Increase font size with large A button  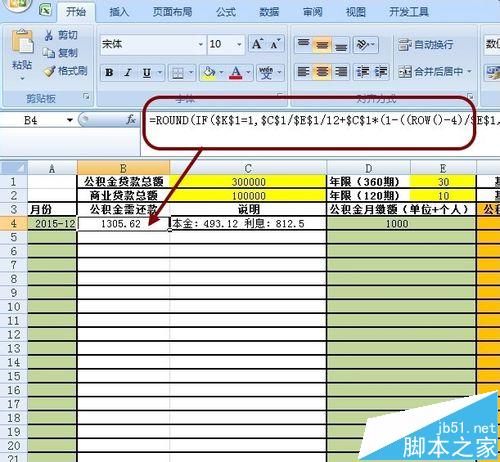tap(257, 44)
